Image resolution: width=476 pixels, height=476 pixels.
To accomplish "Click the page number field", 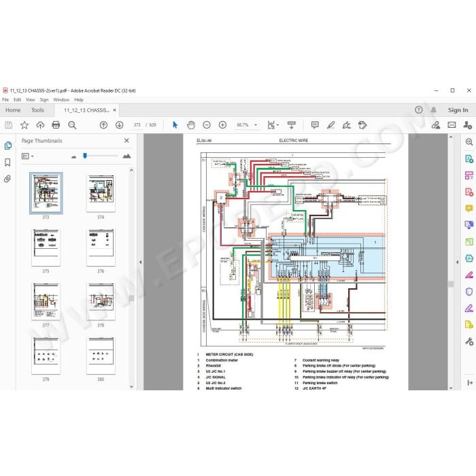I will click(137, 124).
